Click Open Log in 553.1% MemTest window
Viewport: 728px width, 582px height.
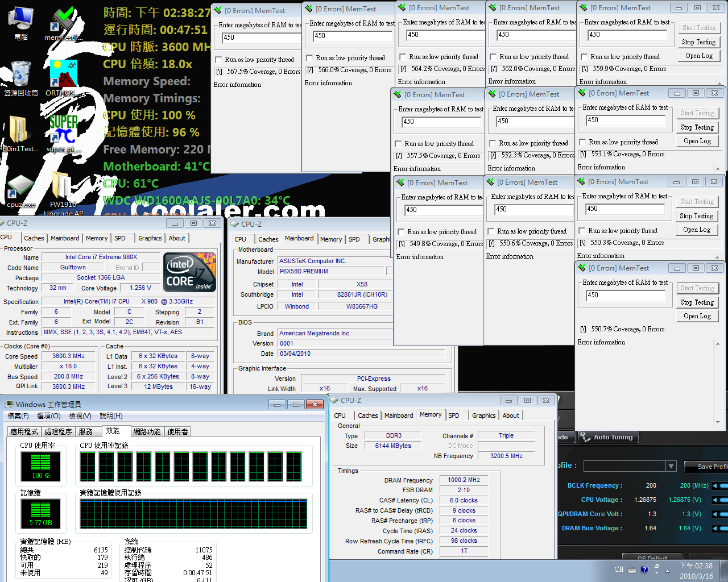(x=697, y=141)
